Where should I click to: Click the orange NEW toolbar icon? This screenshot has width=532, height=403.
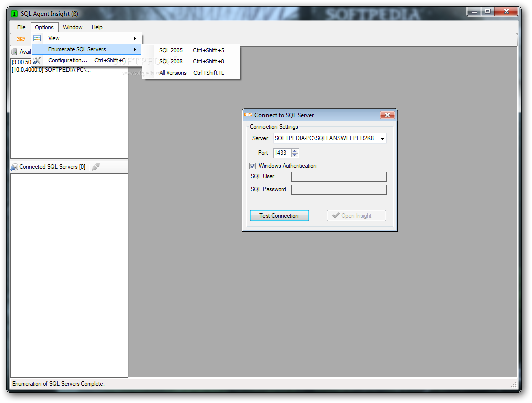21,39
